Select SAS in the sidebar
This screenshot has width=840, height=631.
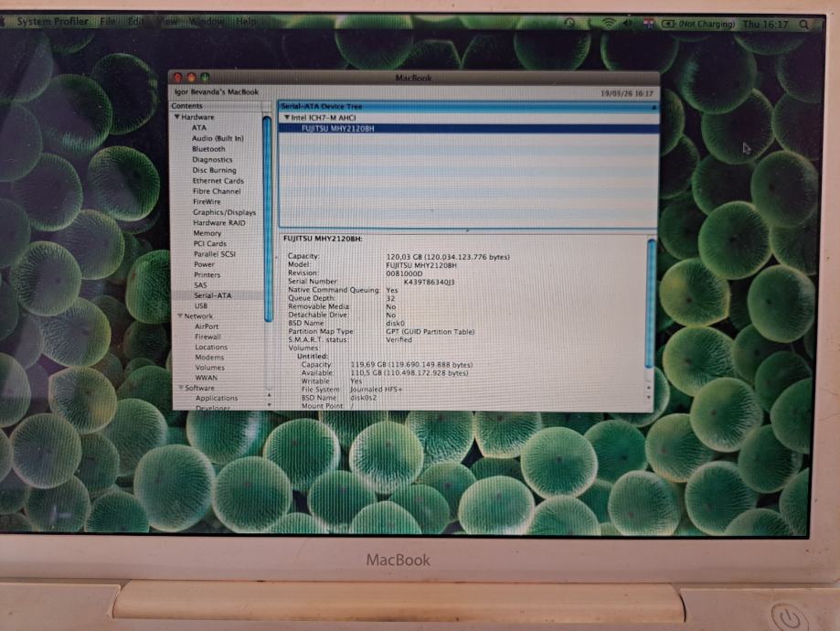(200, 285)
